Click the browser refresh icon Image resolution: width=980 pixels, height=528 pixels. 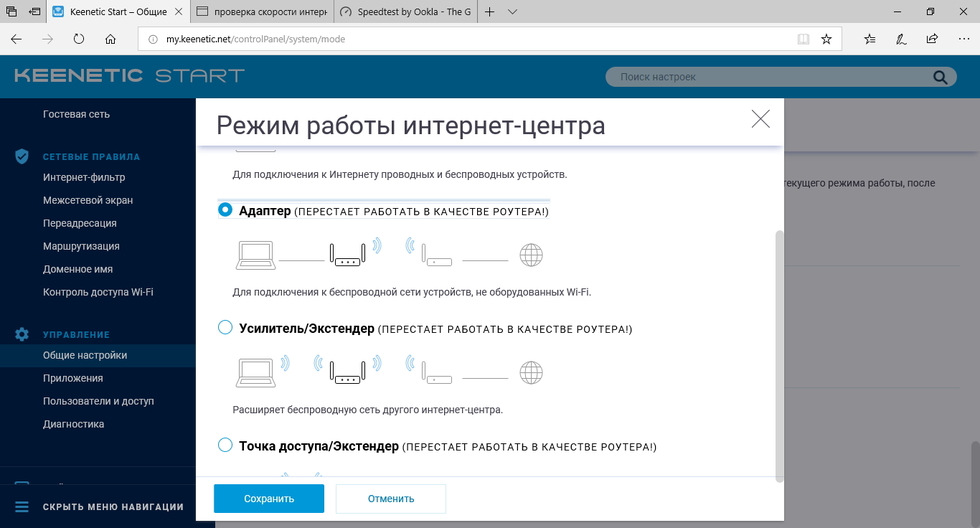coord(79,40)
